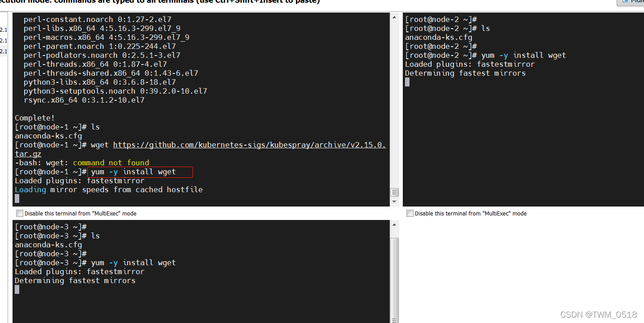Click the empty node-1 scrollbar track area

(394, 103)
